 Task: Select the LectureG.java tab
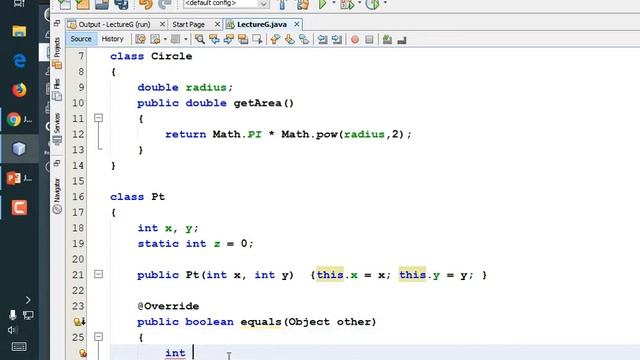(262, 24)
